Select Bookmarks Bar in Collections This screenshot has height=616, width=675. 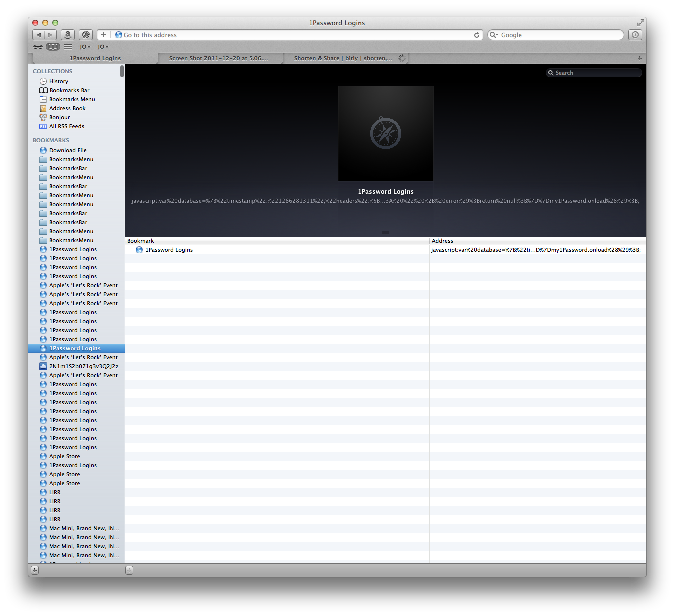(x=77, y=90)
